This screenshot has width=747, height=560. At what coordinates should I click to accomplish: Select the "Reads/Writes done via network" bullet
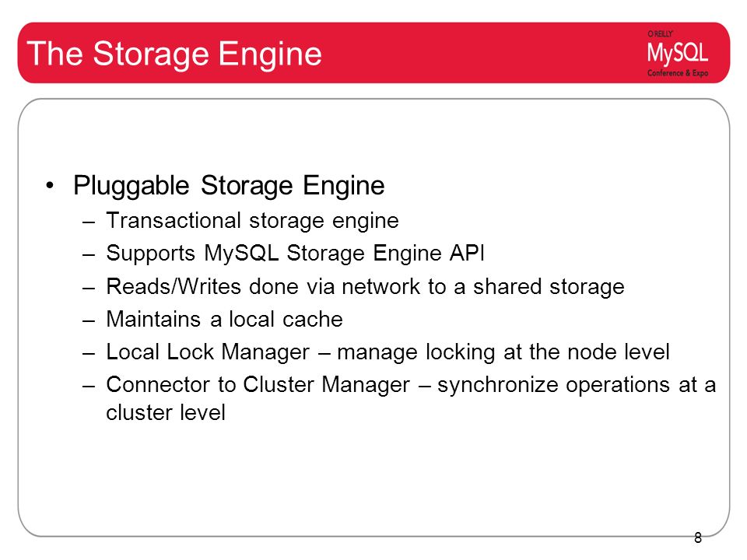coord(365,286)
